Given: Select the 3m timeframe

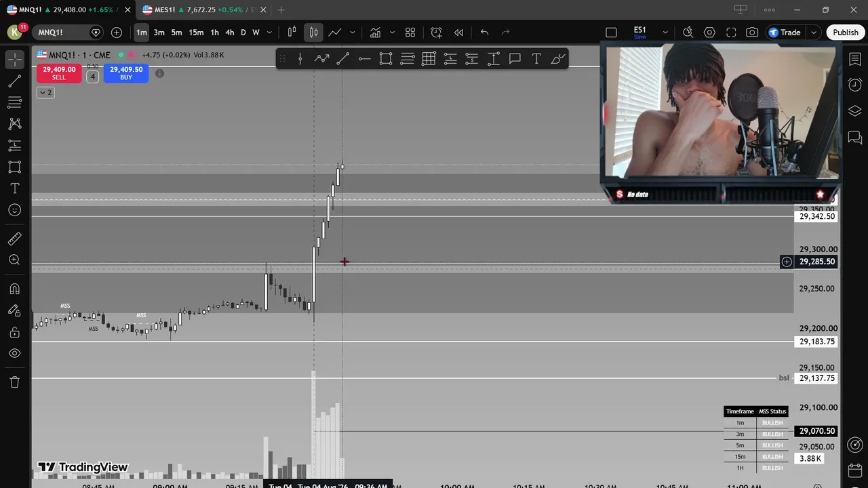Looking at the screenshot, I should click(x=159, y=33).
